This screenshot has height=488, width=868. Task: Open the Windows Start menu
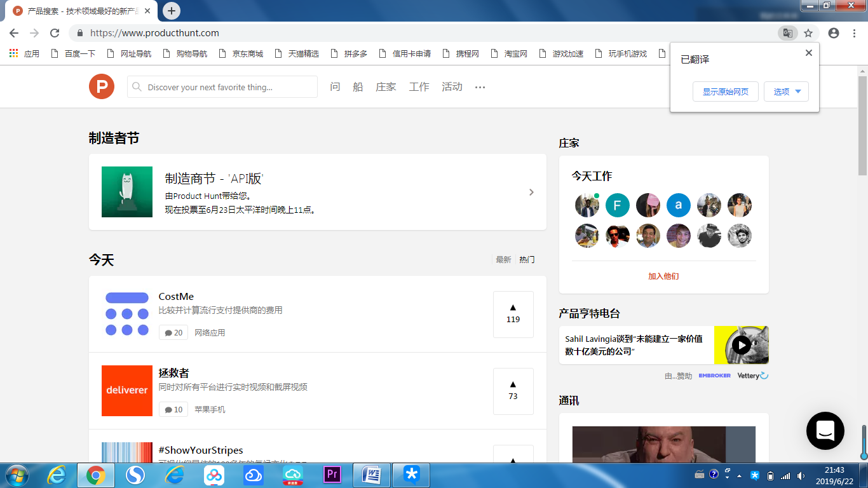point(17,475)
